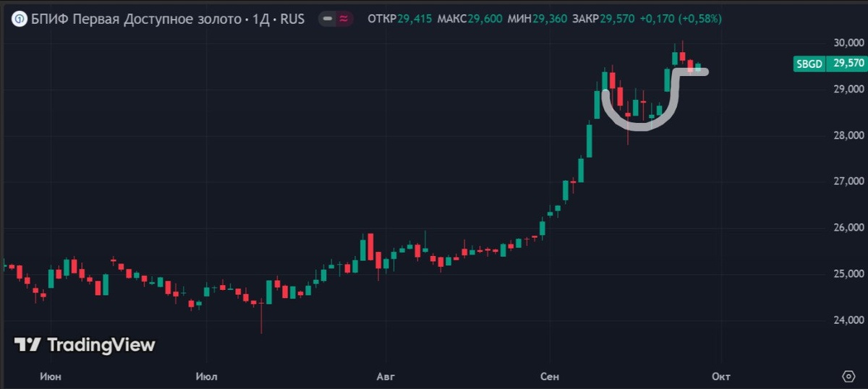Click symbol title БПИФ Первая Доступное золото

click(x=137, y=19)
